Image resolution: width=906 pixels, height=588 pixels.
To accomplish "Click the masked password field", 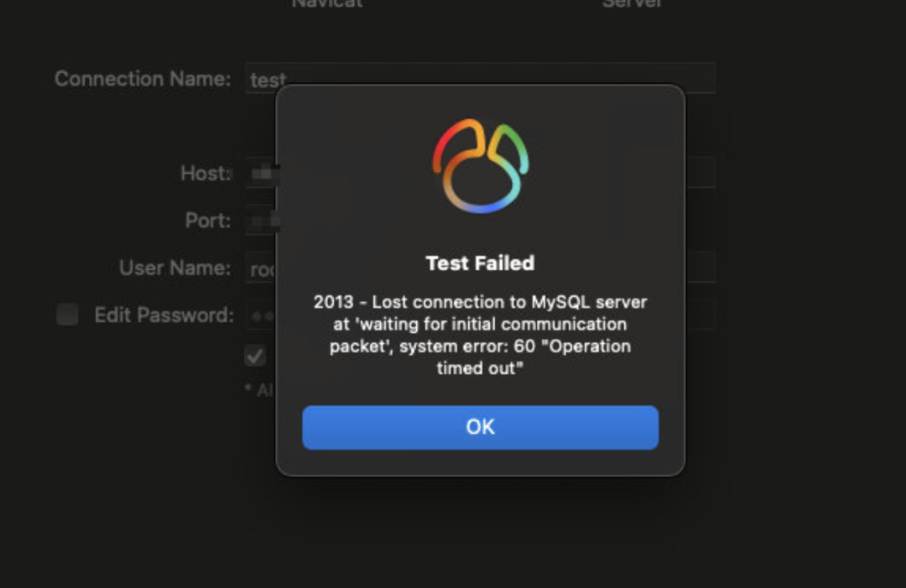I will 480,315.
